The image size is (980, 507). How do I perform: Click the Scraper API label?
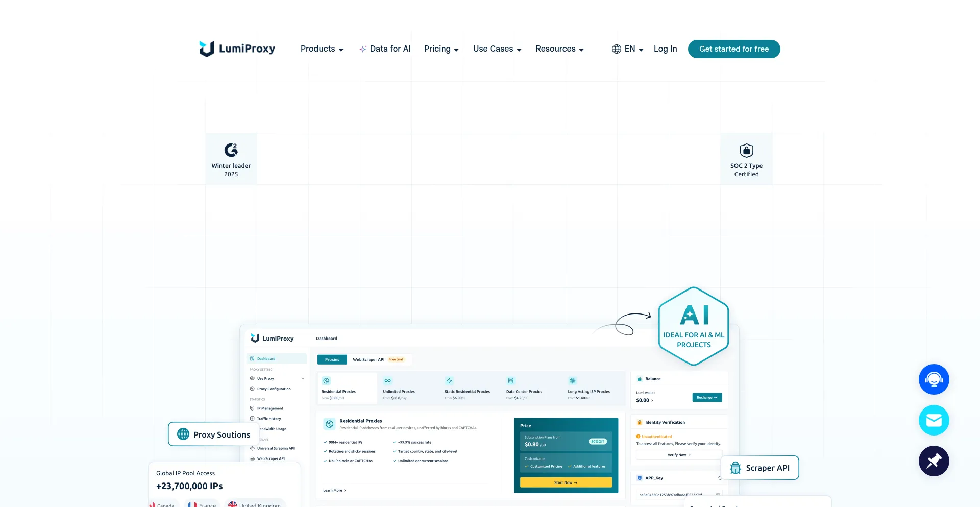click(768, 468)
